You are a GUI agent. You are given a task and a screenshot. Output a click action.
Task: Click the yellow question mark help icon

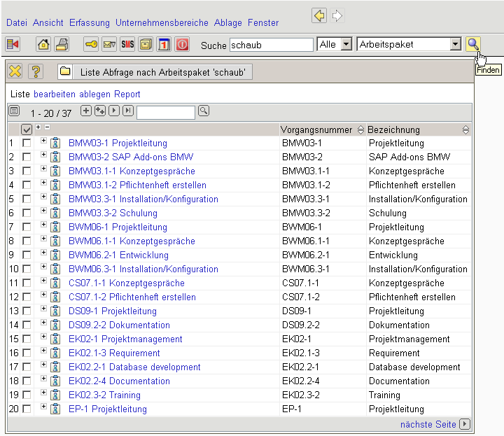click(35, 71)
